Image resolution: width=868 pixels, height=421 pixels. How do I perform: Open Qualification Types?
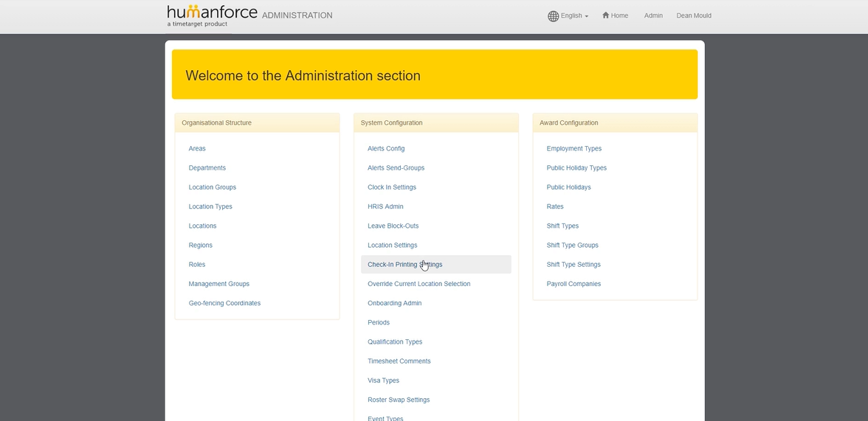[395, 342]
